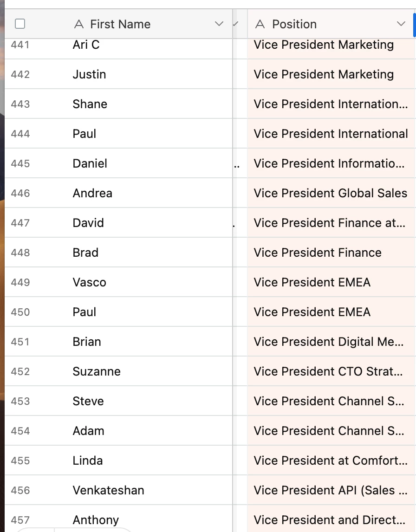Select row number 455 for Linda
This screenshot has height=532, width=416.
tap(20, 461)
